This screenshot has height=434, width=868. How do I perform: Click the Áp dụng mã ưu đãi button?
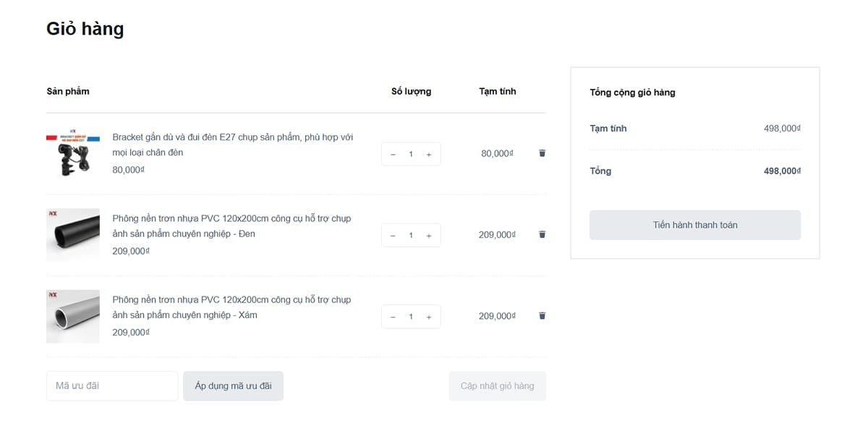(233, 386)
